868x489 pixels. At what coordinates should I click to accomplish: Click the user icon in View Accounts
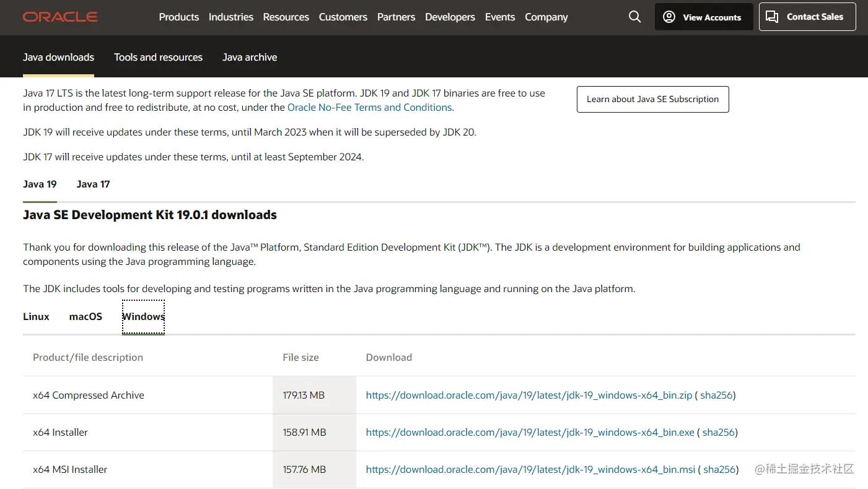pos(669,17)
